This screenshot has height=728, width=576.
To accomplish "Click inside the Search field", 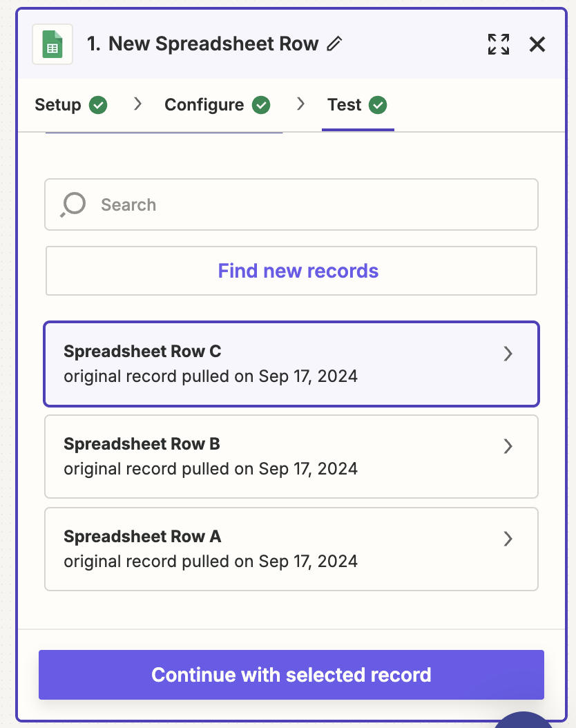I will pos(291,204).
